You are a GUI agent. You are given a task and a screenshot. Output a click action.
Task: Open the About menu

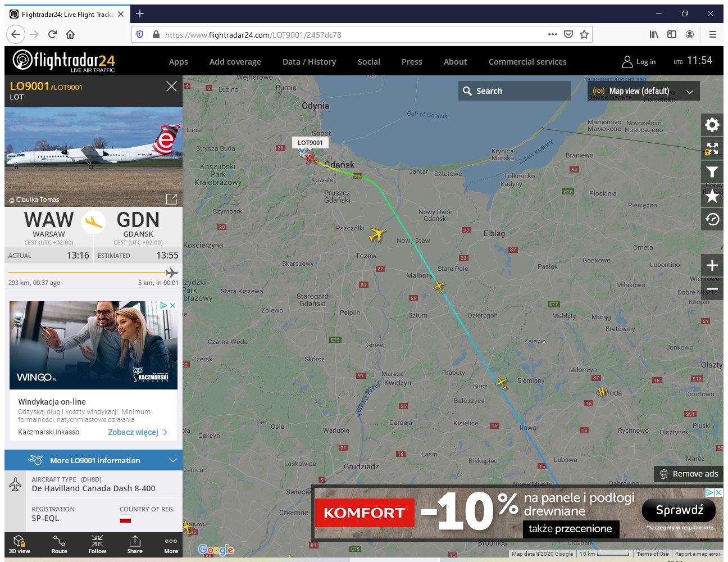[456, 62]
